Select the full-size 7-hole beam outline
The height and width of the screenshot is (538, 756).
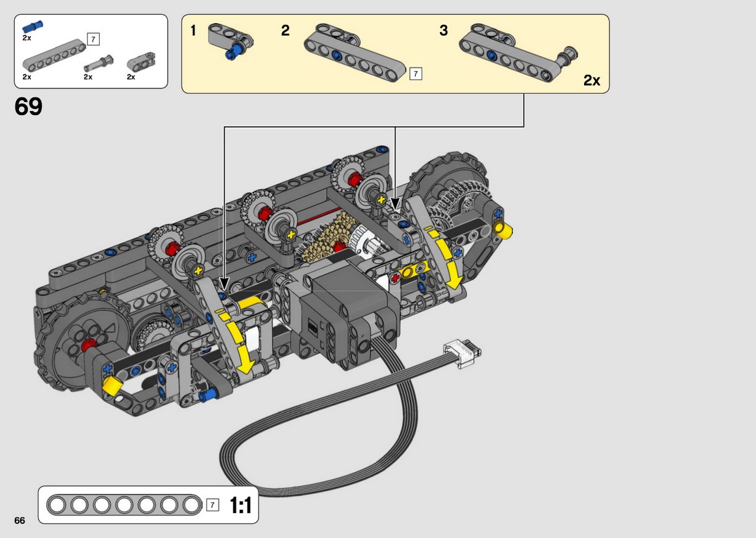click(125, 506)
